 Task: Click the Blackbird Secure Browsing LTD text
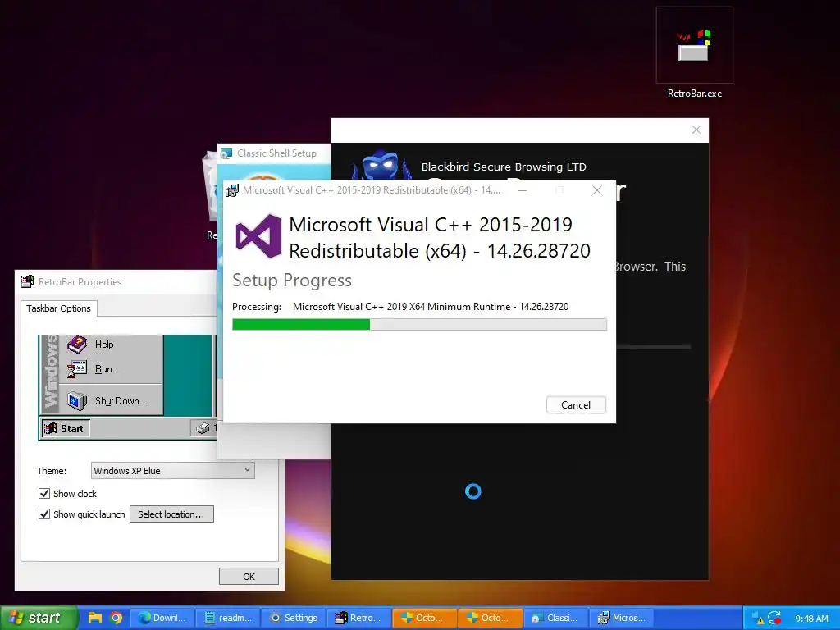504,167
